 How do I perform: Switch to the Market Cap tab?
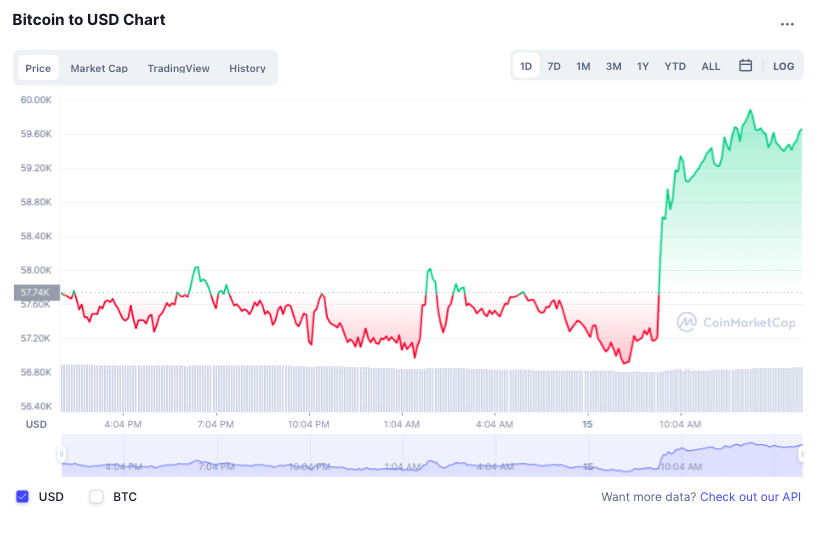(x=99, y=68)
